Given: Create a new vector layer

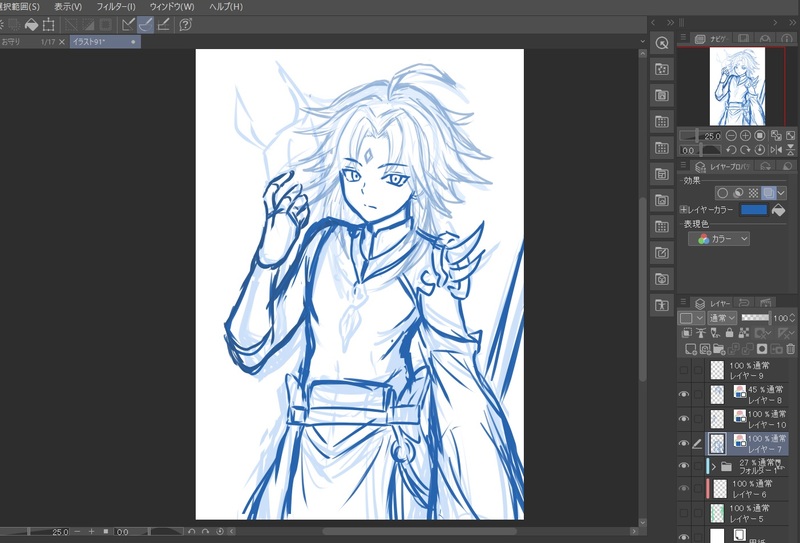Looking at the screenshot, I should 705,349.
